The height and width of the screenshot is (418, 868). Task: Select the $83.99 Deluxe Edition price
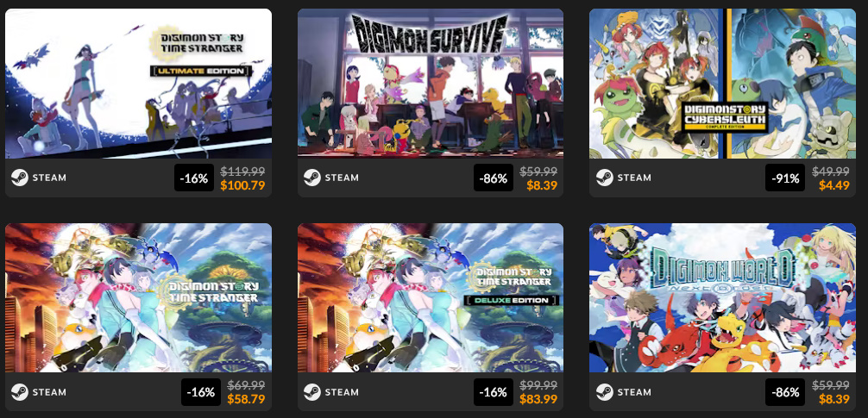538,399
